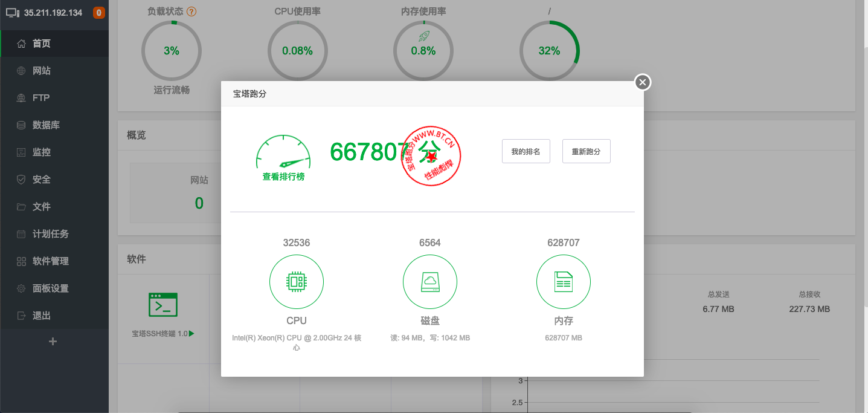This screenshot has height=413, width=868.
Task: Click the 我的排名 button
Action: 526,151
